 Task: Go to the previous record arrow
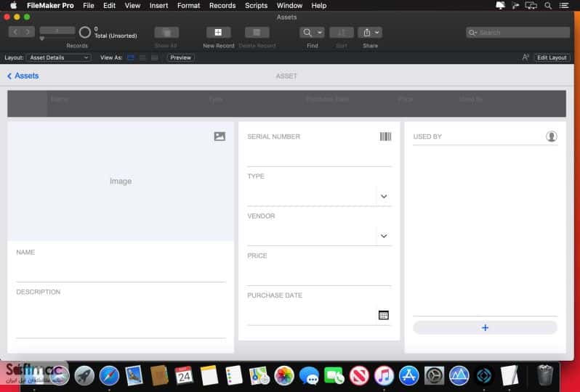pos(15,32)
